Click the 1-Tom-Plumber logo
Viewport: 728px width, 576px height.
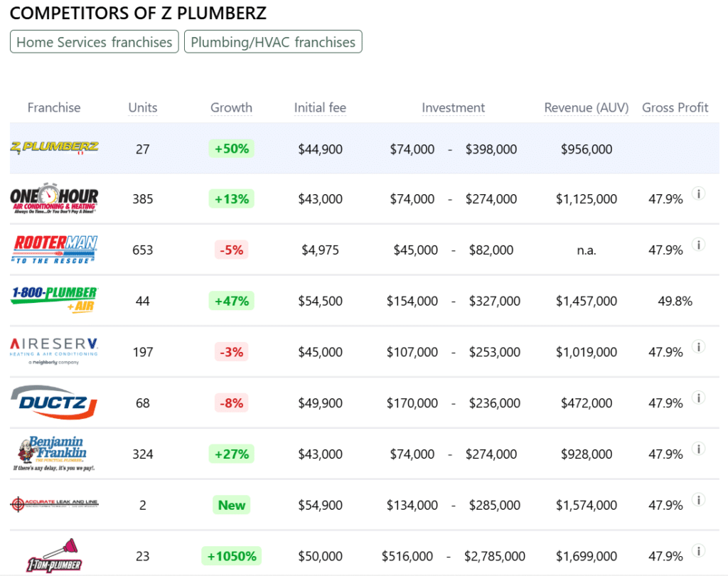pyautogui.click(x=54, y=555)
